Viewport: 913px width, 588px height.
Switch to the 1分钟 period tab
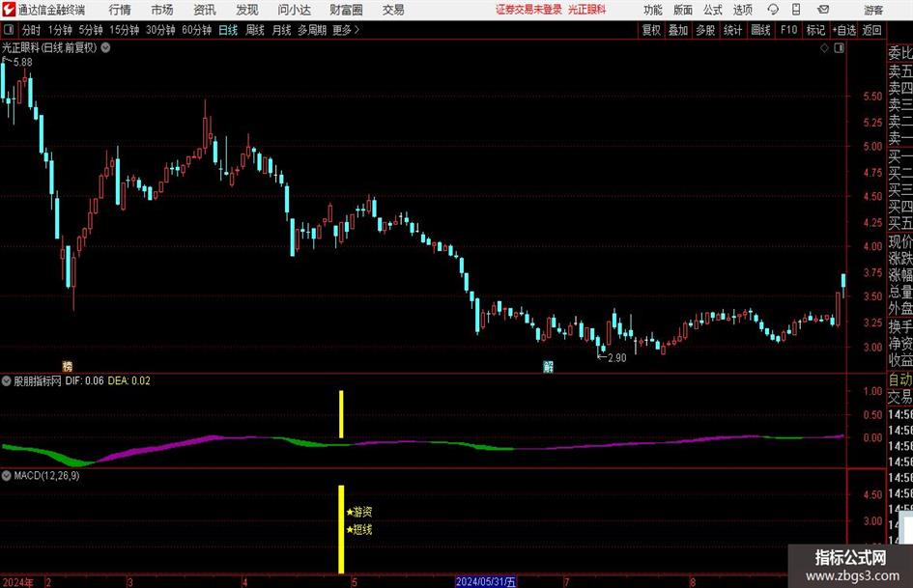(x=59, y=30)
